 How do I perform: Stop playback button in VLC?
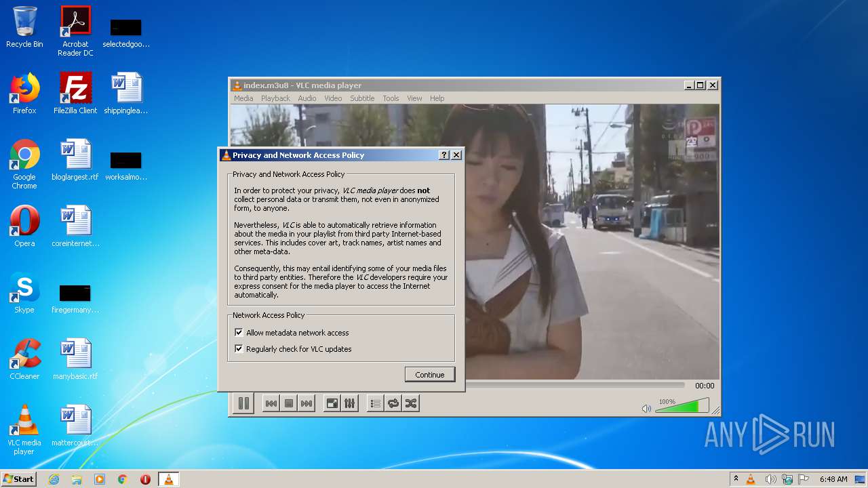[x=288, y=403]
